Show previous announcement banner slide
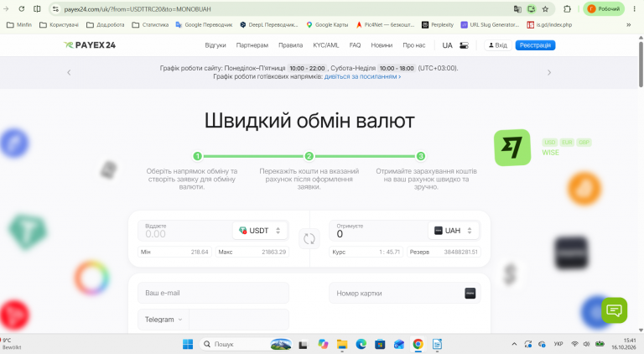This screenshot has width=644, height=354. point(69,72)
